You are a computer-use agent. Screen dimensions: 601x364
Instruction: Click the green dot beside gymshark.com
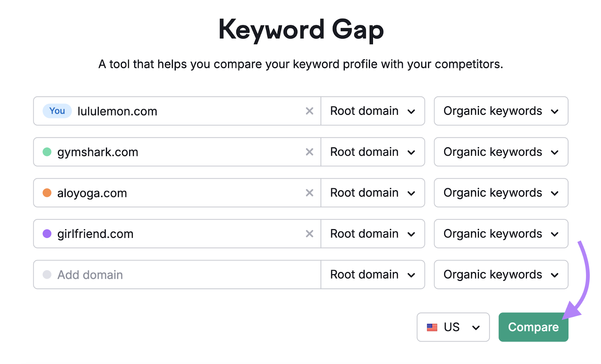pyautogui.click(x=47, y=152)
